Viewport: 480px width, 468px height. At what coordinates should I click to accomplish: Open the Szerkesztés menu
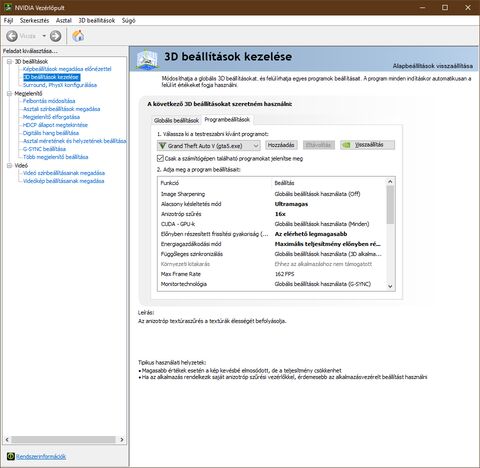34,20
